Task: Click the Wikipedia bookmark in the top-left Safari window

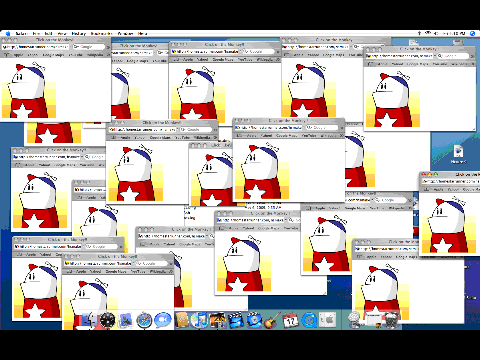Action: click(x=95, y=55)
